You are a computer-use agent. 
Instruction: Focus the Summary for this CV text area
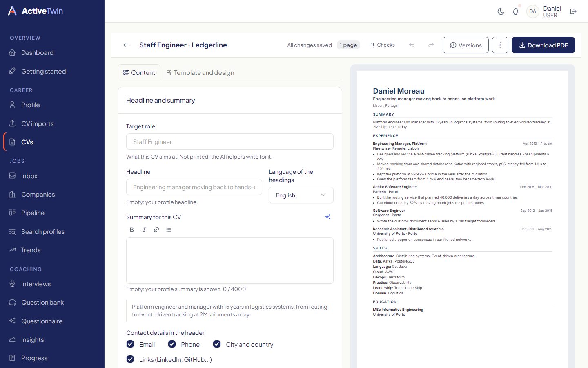(x=230, y=260)
